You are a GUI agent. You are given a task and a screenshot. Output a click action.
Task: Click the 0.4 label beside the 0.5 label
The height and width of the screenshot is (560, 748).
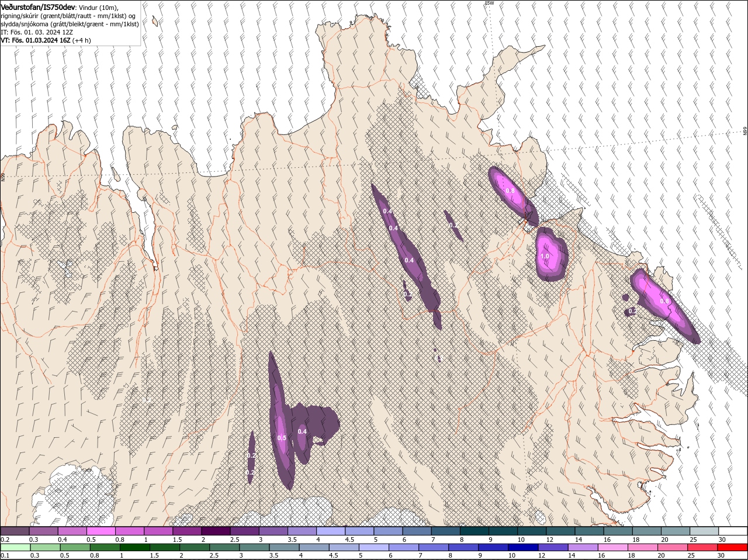tap(302, 432)
